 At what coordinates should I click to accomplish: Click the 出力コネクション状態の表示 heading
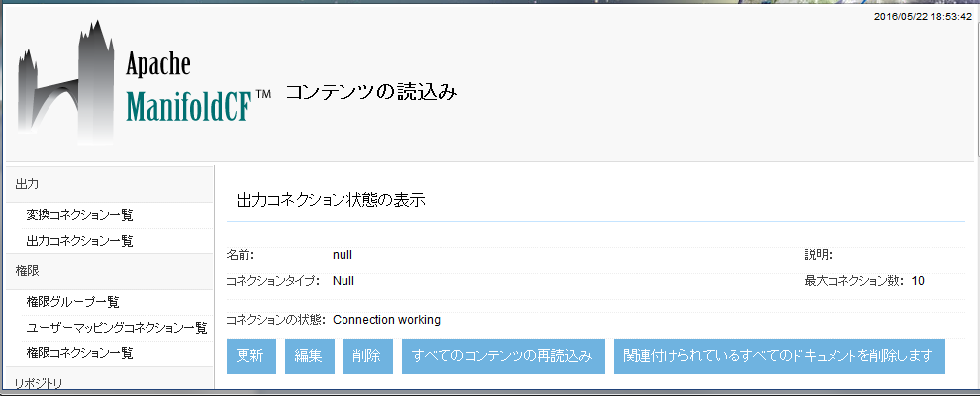[x=331, y=200]
